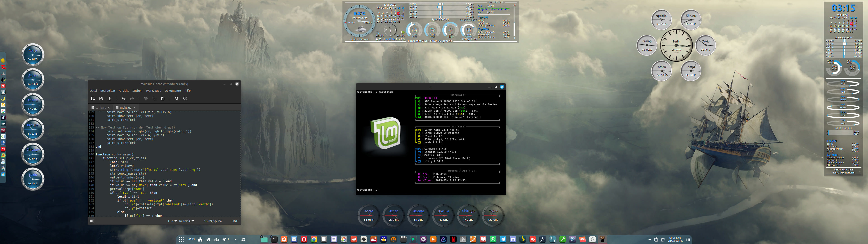Close the main.lua tab
Viewport: 868px width, 244px height.
(134, 108)
